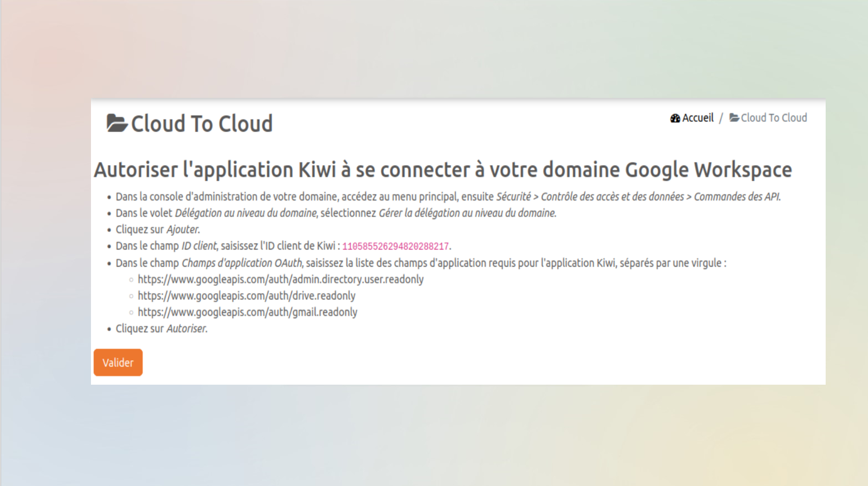Click 'Contrôle des accès et des données'

(x=612, y=197)
